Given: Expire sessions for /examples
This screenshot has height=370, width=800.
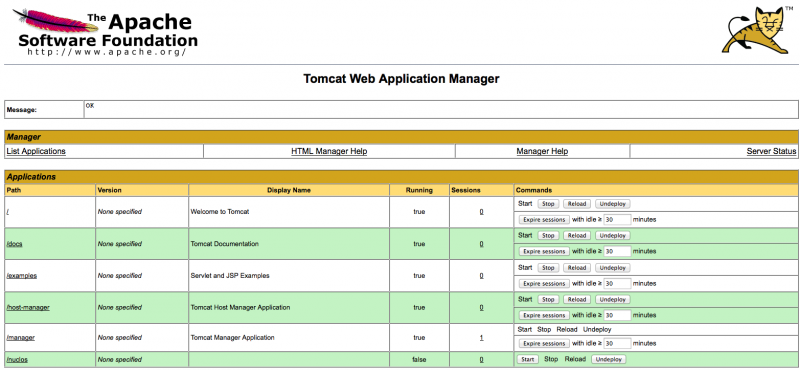Looking at the screenshot, I should 544,284.
